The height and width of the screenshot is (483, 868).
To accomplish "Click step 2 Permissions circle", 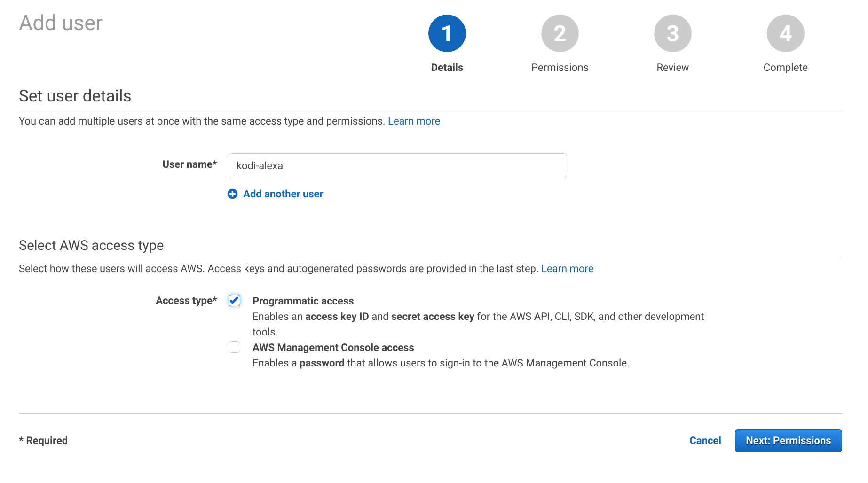I will tap(560, 33).
